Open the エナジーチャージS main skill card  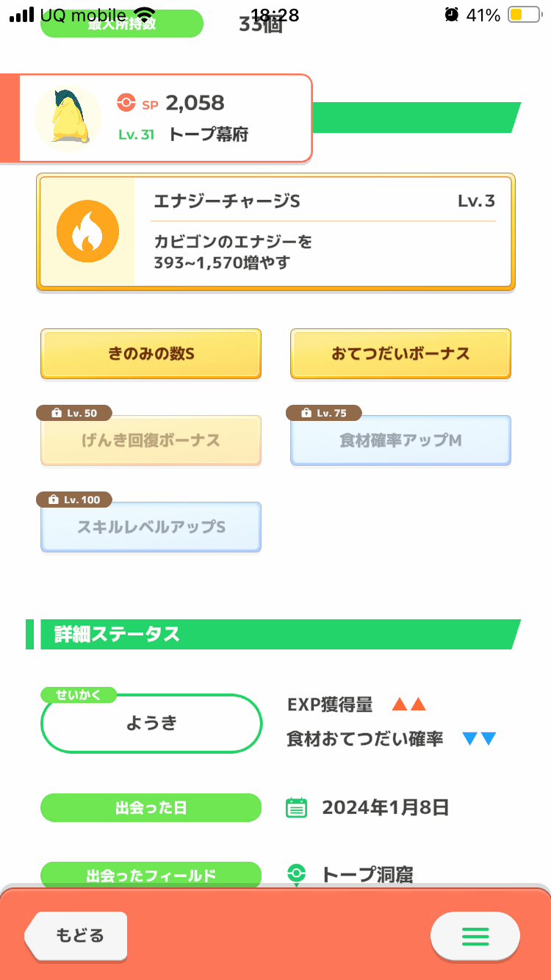pyautogui.click(x=275, y=233)
